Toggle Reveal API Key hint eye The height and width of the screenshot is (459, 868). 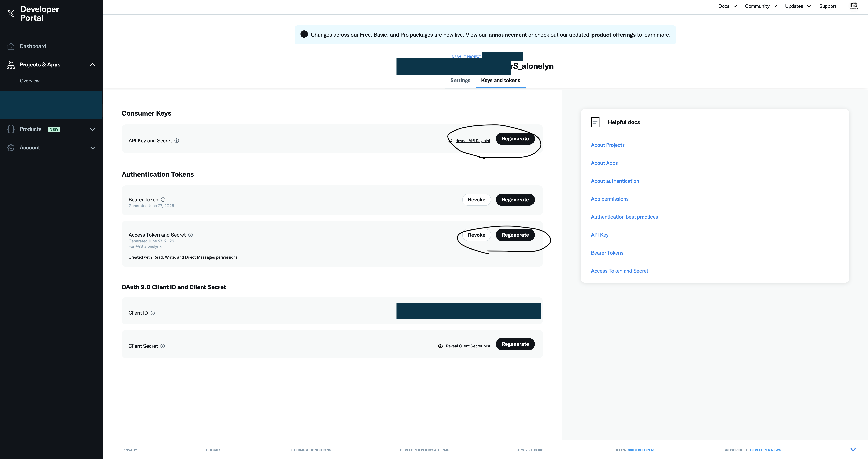tap(450, 141)
